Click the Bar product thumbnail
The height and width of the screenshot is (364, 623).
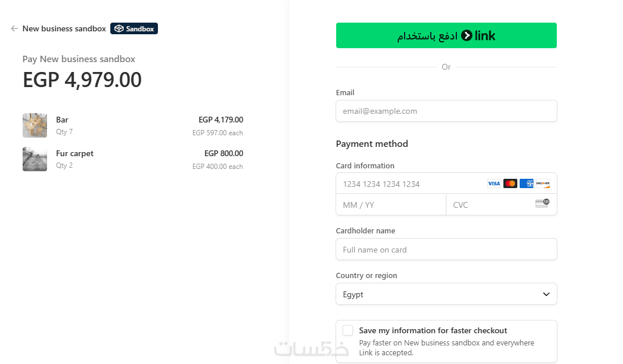[35, 125]
